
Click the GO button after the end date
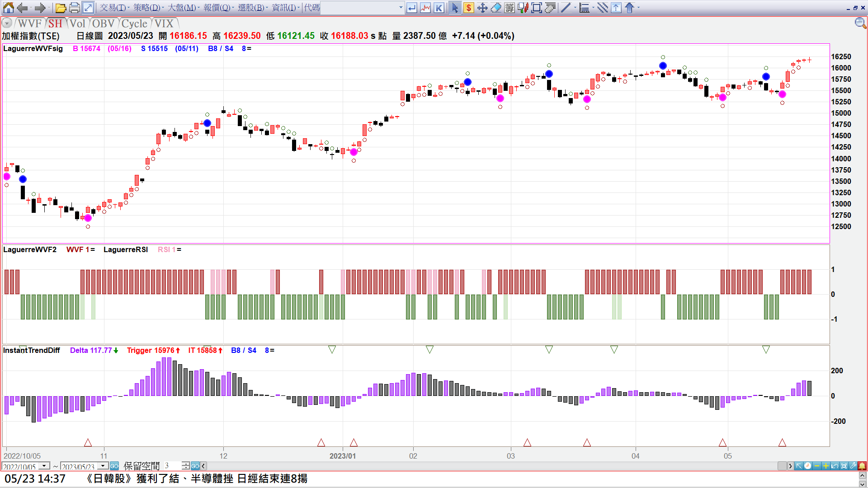pyautogui.click(x=114, y=466)
